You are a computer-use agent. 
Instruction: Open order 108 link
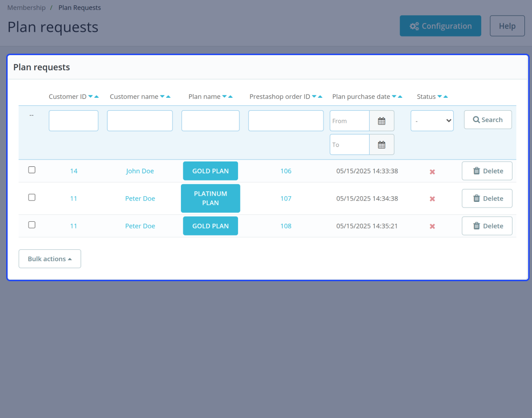click(286, 226)
